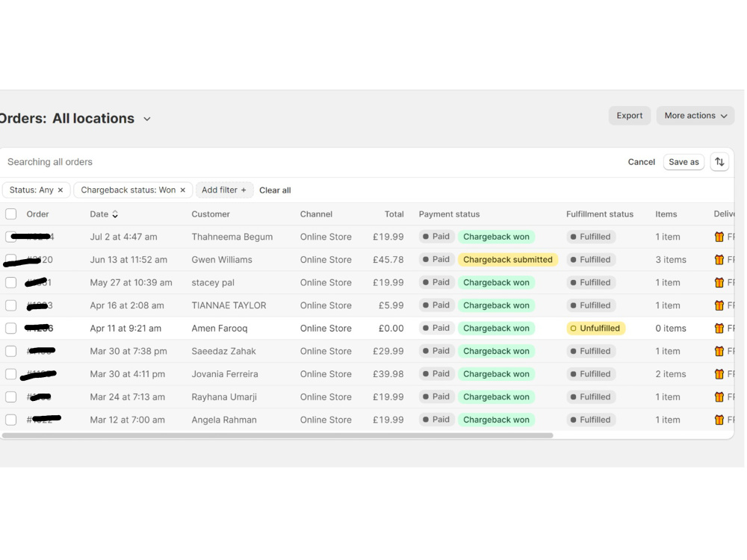This screenshot has width=747, height=560.
Task: Remove the Status: Any filter
Action: pos(61,190)
